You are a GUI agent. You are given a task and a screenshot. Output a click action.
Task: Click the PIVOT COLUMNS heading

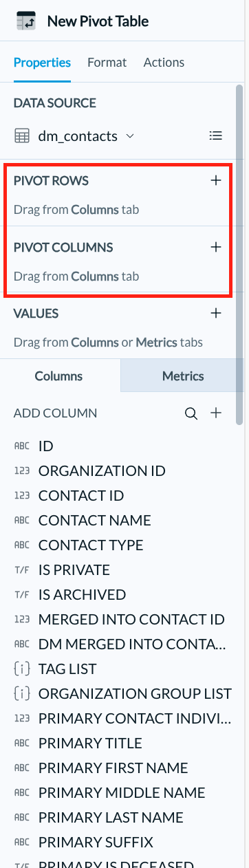(63, 247)
